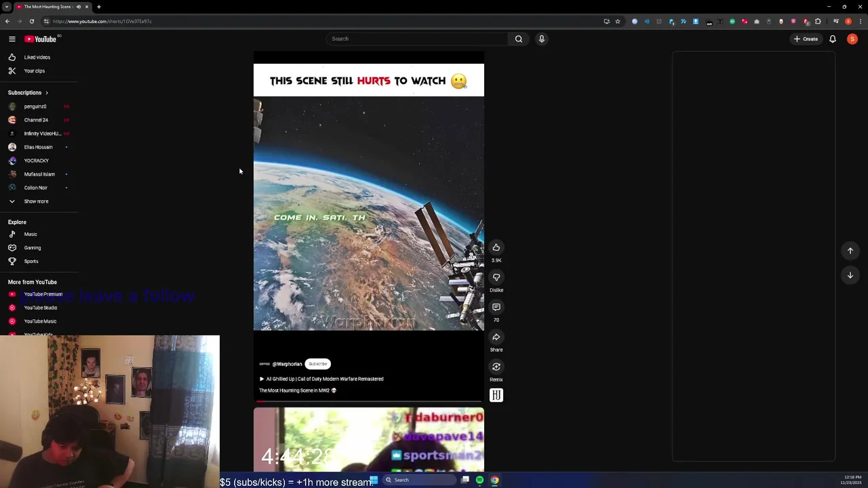This screenshot has width=868, height=488.
Task: Seek on the Short's red progress bar
Action: point(369,401)
